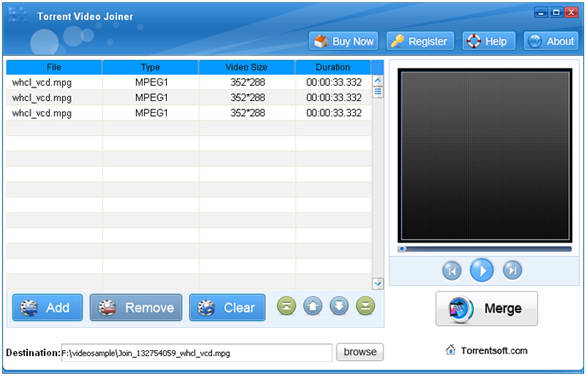
Task: Select the first whcl_vcd.mpg row
Action: [189, 82]
